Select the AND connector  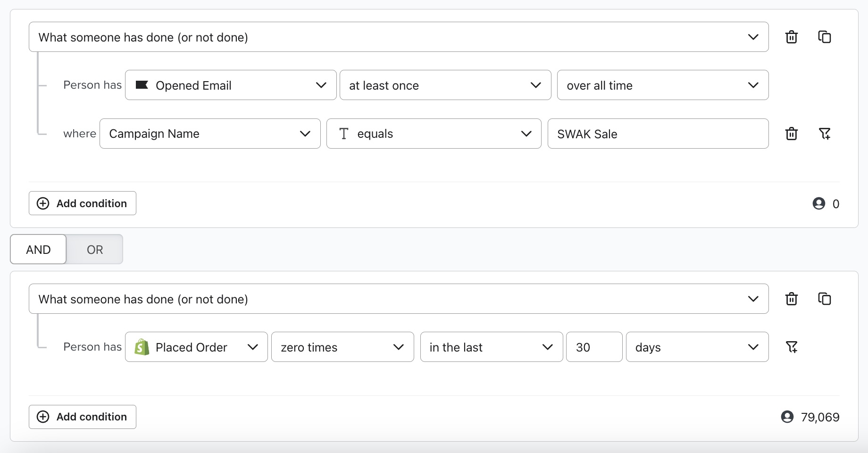tap(38, 249)
